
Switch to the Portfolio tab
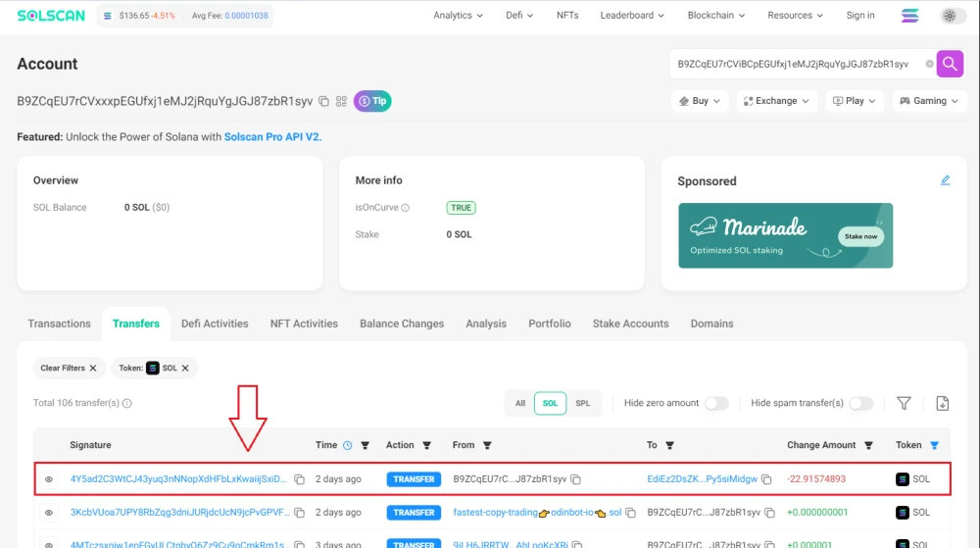550,324
